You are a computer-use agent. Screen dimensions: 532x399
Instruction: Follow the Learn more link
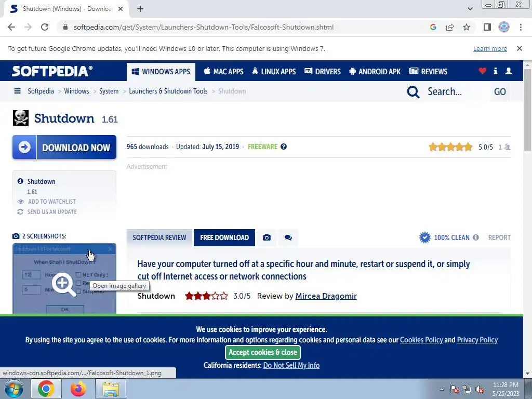[x=490, y=48]
